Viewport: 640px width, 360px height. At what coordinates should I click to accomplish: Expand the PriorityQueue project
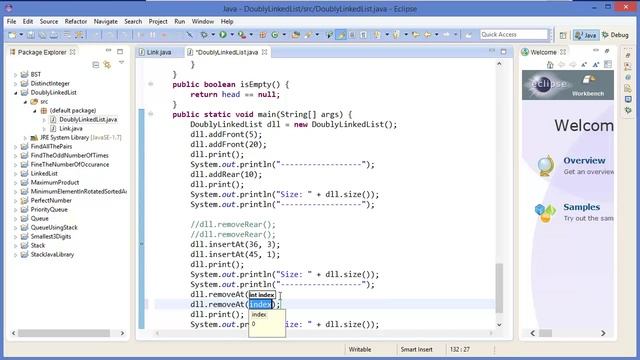coord(16,210)
